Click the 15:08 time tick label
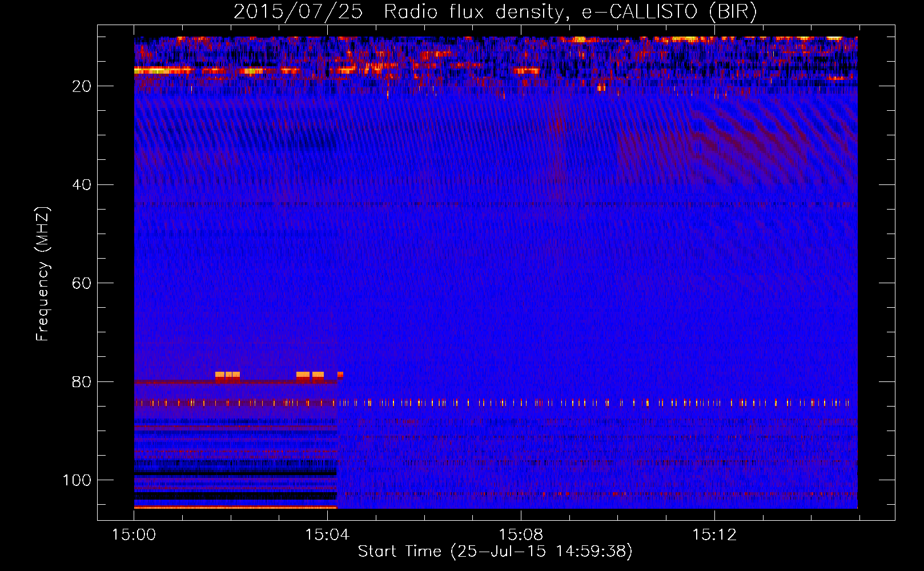This screenshot has width=924, height=571. (x=520, y=535)
